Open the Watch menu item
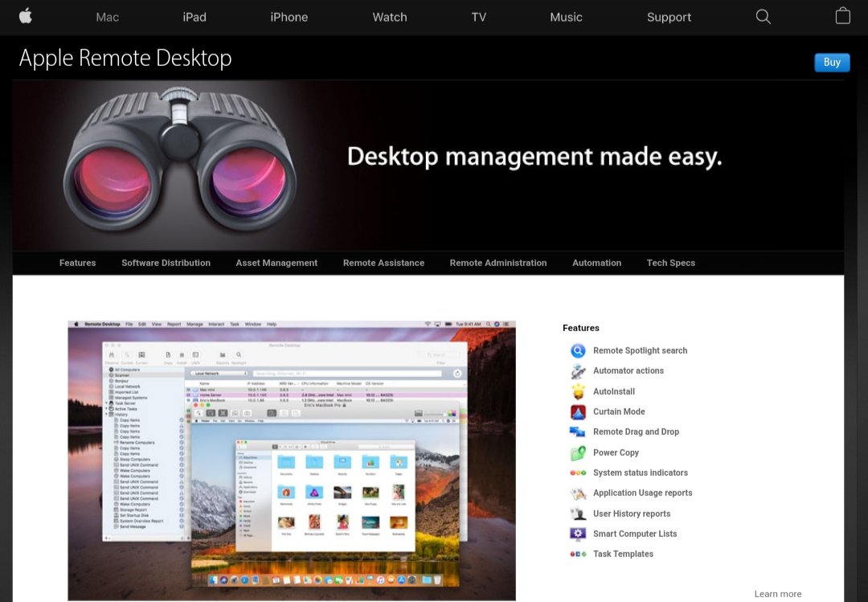868x602 pixels. pos(390,17)
